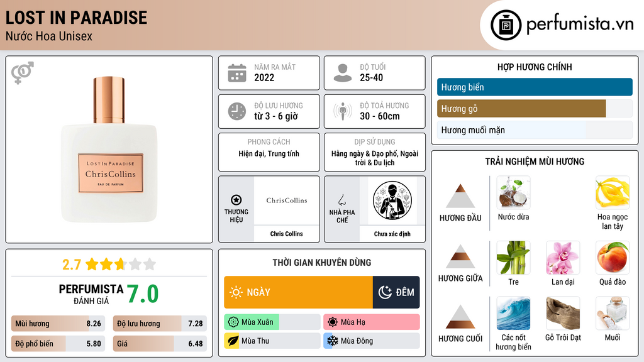Click the snowflake icon for Mùa Đông

pos(332,341)
